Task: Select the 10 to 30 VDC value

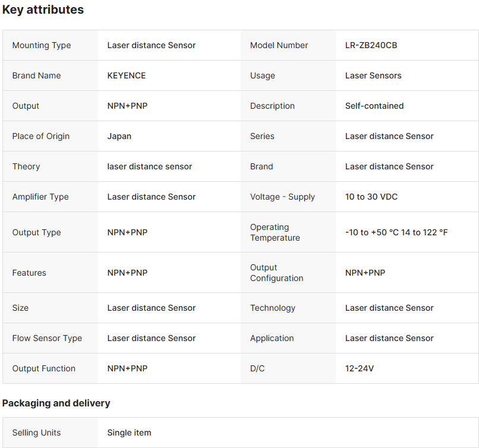Action: click(x=372, y=197)
